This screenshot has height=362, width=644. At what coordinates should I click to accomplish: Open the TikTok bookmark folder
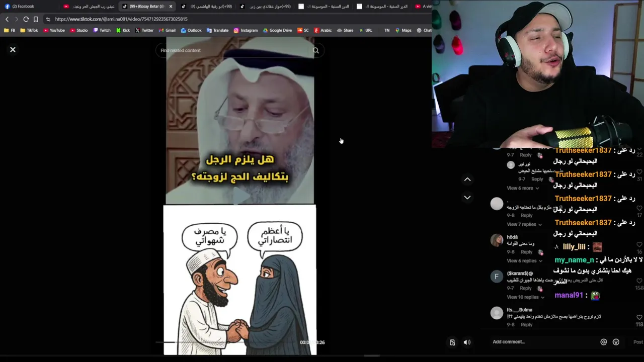pos(29,30)
